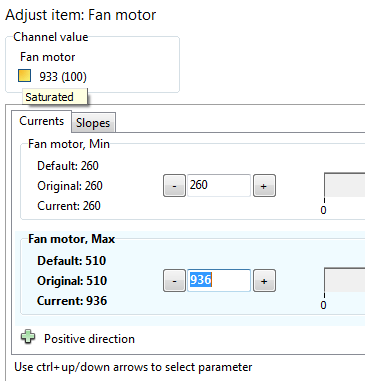Screen dimensions: 365x381
Task: Click the green plus Positive direction icon
Action: [x=28, y=337]
